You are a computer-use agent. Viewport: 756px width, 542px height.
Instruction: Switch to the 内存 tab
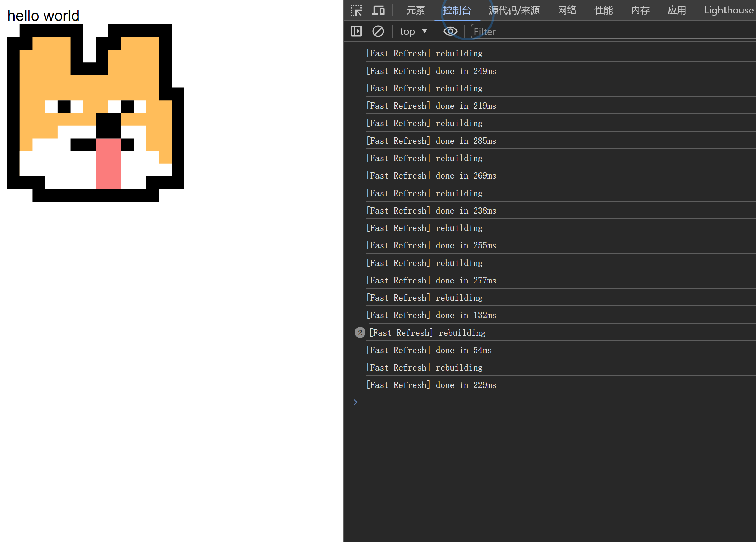[640, 10]
